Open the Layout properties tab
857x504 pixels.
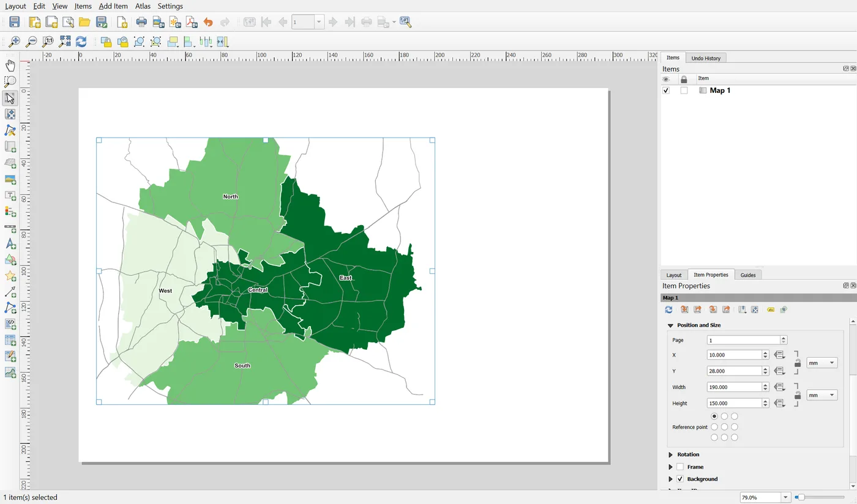coord(674,275)
